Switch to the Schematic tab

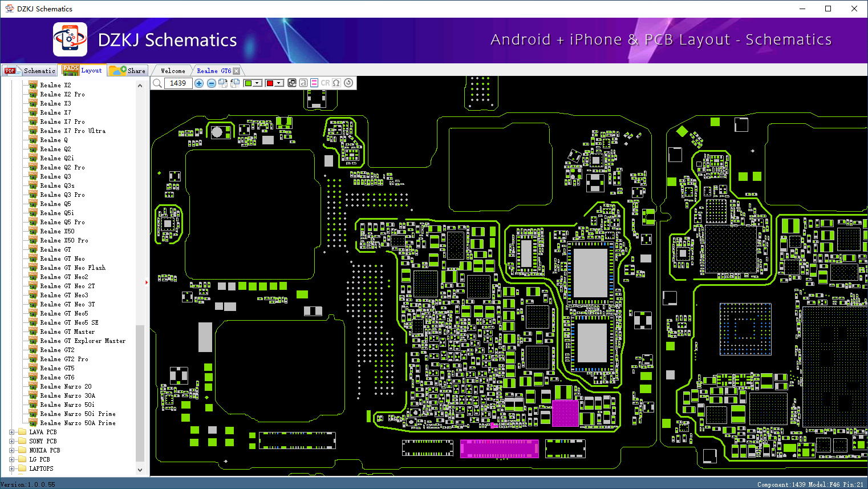(x=30, y=71)
